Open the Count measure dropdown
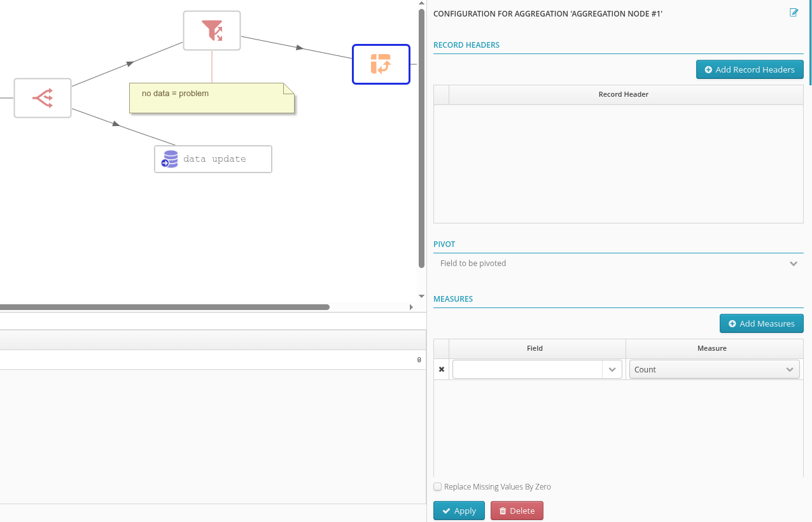This screenshot has height=522, width=812. click(714, 369)
